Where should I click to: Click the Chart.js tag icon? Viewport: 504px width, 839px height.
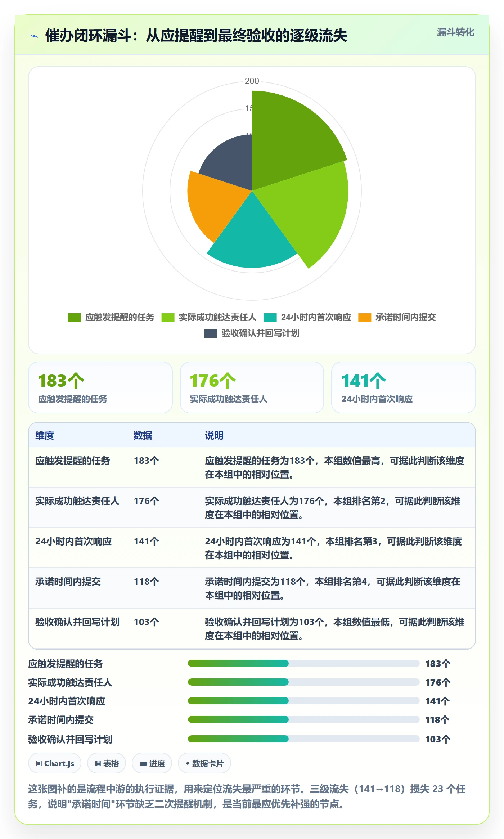click(x=39, y=763)
